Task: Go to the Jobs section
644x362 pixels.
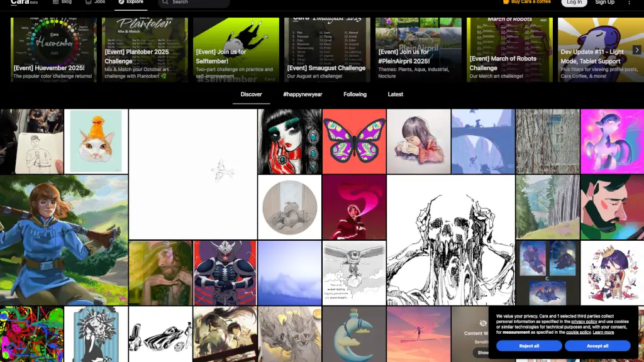Action: [x=96, y=3]
